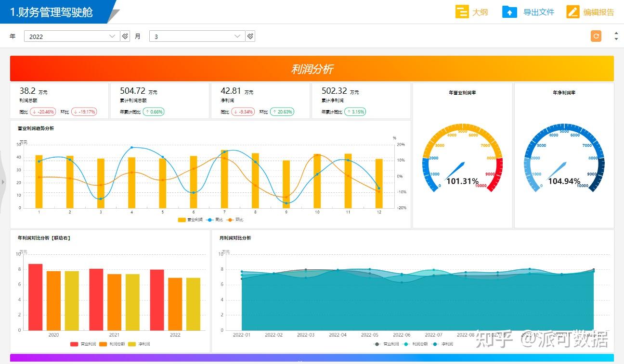
Task: Click the month 7 bar in trend chart
Action: [x=224, y=179]
